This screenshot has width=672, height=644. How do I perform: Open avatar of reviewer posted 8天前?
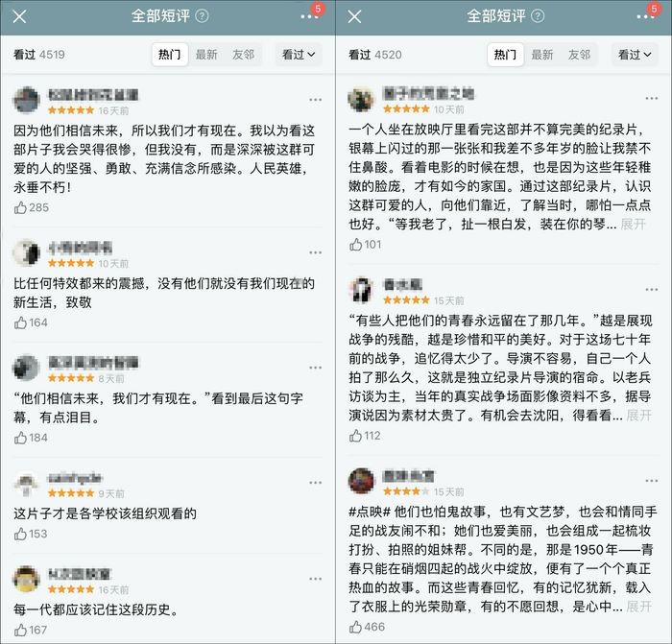click(27, 368)
